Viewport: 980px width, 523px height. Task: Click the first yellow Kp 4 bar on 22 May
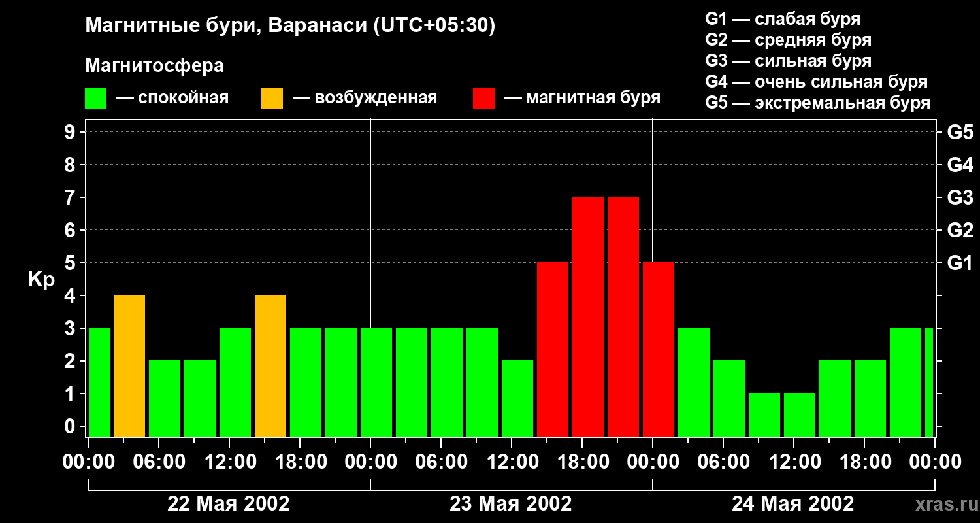pyautogui.click(x=129, y=366)
